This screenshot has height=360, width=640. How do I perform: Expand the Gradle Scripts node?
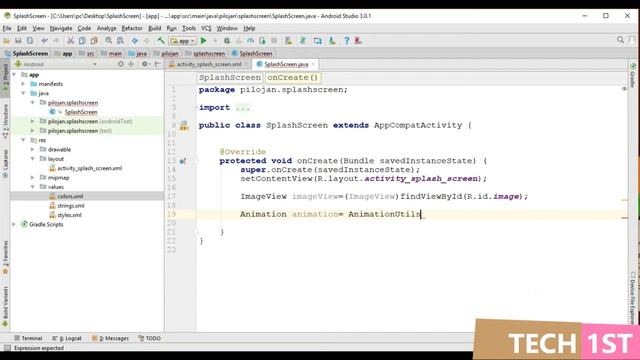point(14,224)
